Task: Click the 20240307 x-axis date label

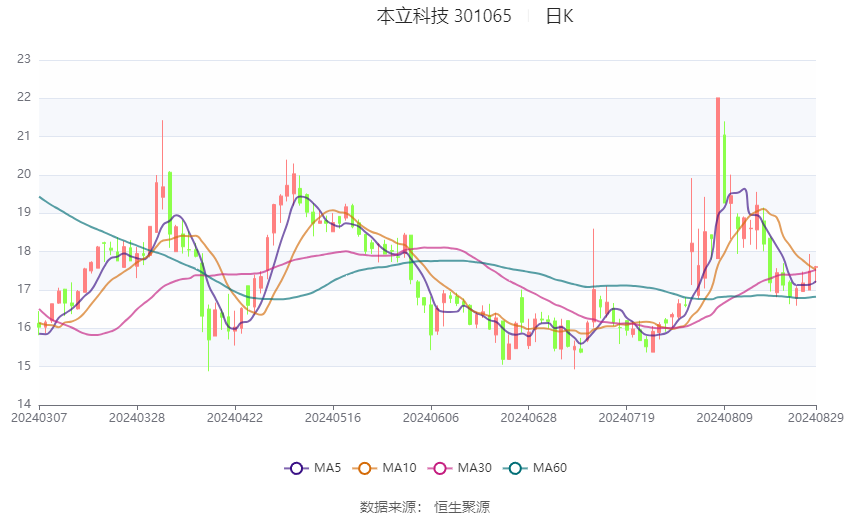Action: (x=39, y=418)
